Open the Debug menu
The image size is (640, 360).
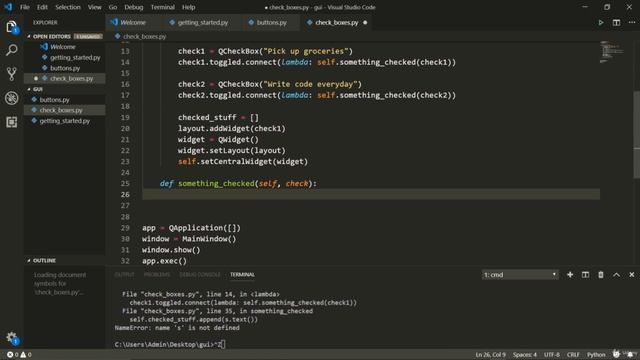pos(133,7)
